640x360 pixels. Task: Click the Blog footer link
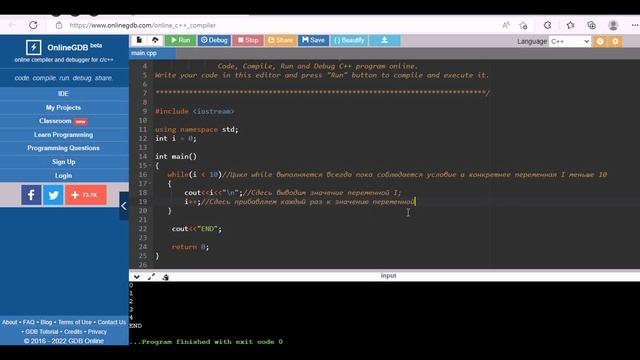[x=46, y=322]
